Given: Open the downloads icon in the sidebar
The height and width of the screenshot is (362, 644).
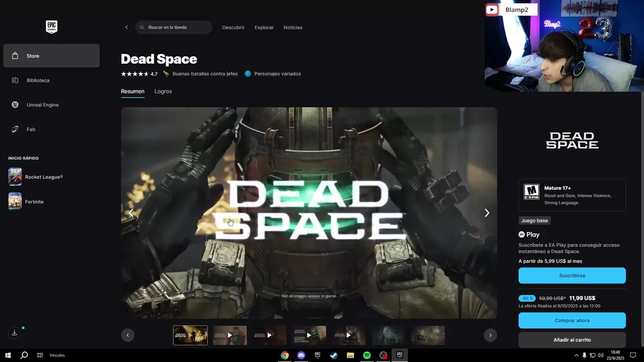Looking at the screenshot, I should pos(15,333).
